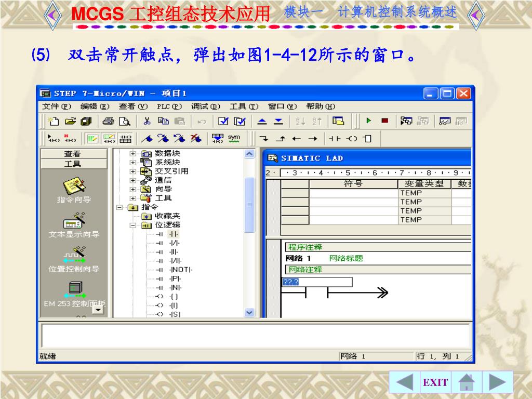Image resolution: width=532 pixels, height=399 pixels.
Task: Expand the 通信 tree node
Action: pyautogui.click(x=133, y=180)
